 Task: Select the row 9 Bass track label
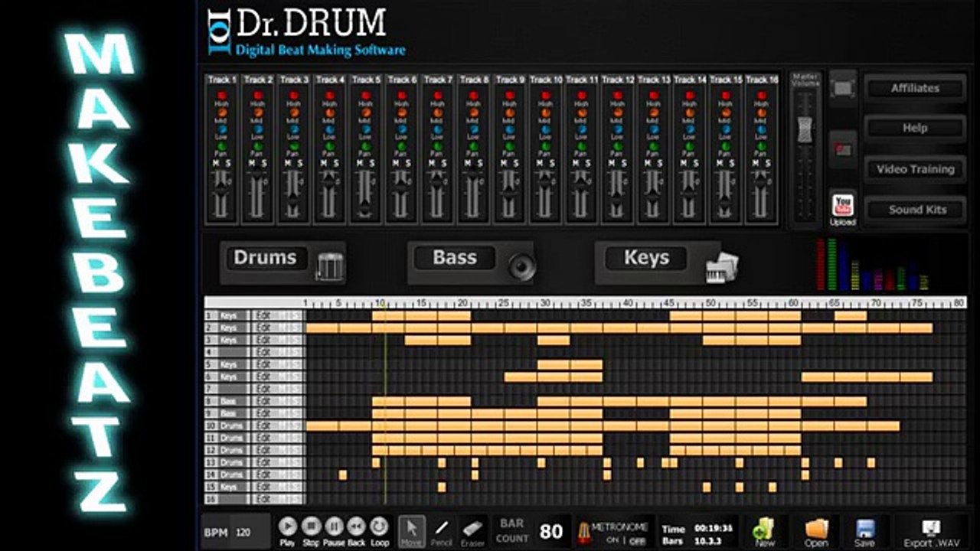click(x=234, y=413)
